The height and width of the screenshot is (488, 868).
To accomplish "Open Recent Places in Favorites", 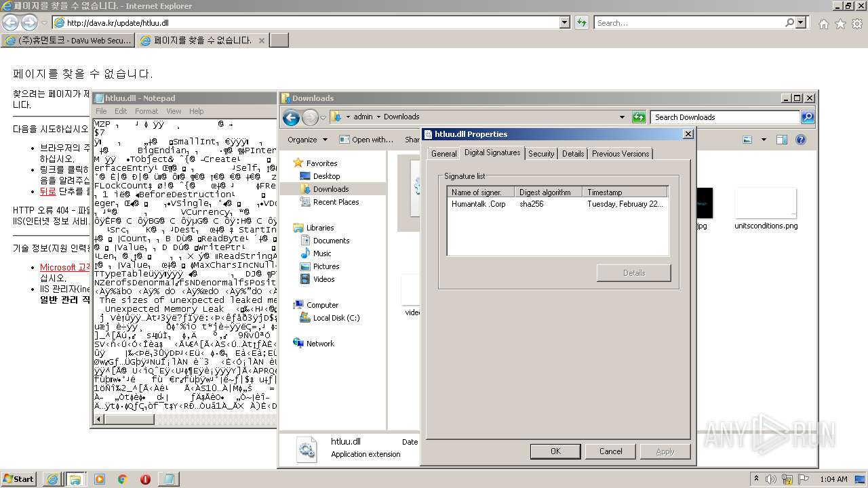I will click(x=336, y=202).
